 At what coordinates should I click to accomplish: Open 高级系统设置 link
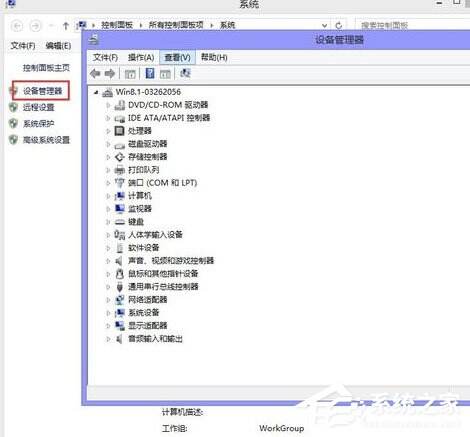(x=46, y=140)
